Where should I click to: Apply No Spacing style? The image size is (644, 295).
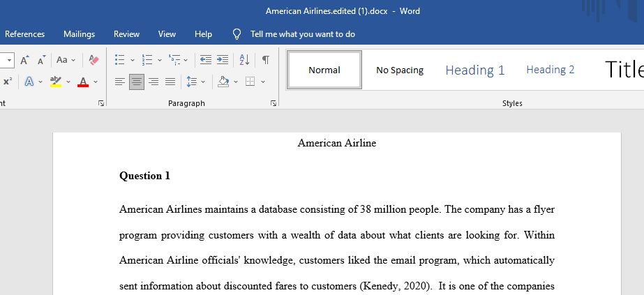coord(400,70)
